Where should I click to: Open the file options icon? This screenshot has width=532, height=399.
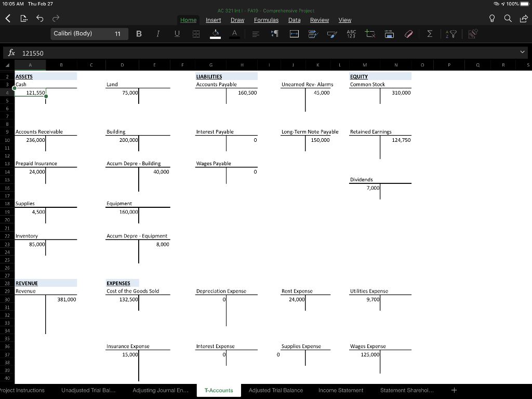click(x=24, y=19)
